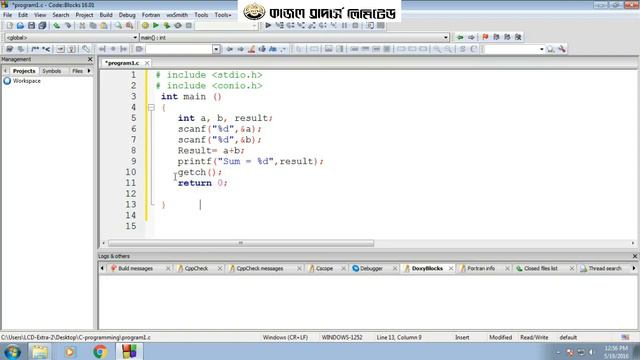This screenshot has width=640, height=360.
Task: Jump forward with the right arrow icon
Action: 471,37
